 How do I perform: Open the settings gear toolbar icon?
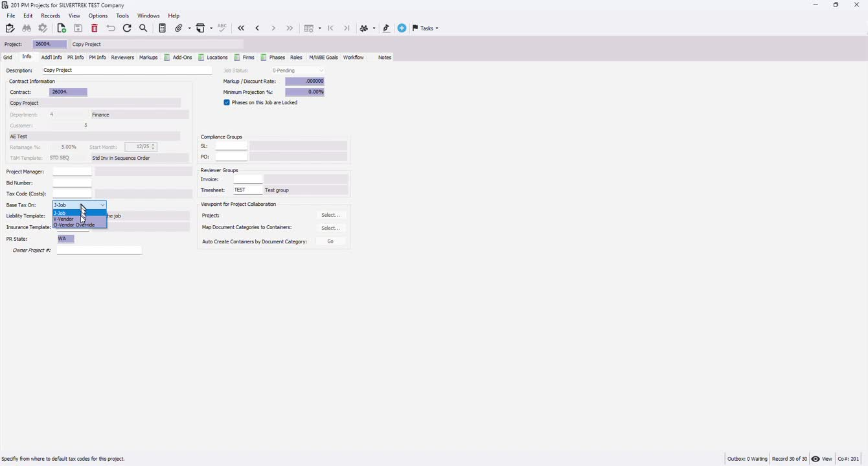pyautogui.click(x=43, y=28)
